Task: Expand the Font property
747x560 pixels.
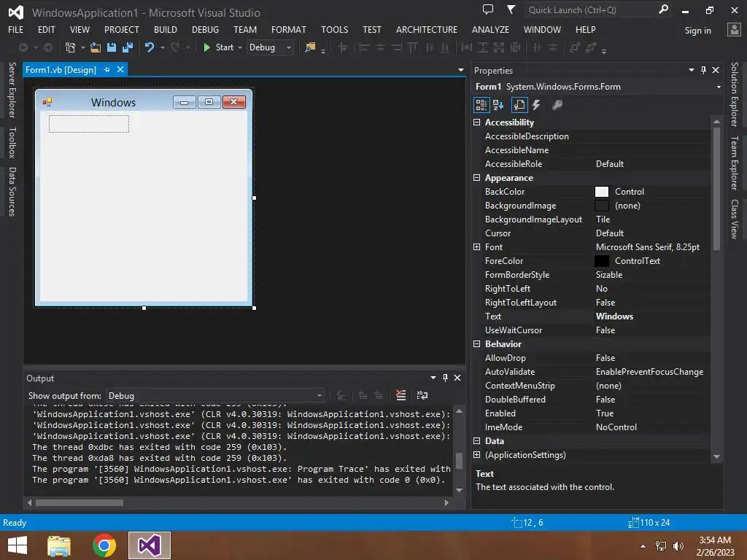Action: pos(476,246)
